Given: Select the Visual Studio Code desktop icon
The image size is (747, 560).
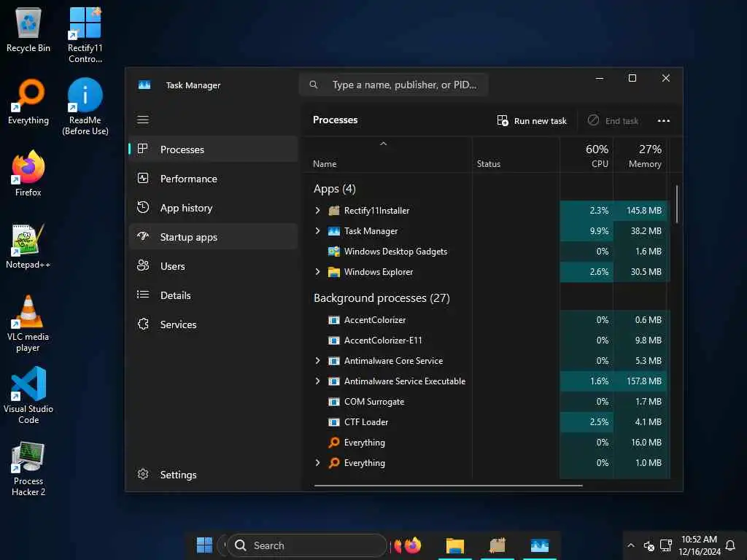Looking at the screenshot, I should click(x=28, y=395).
